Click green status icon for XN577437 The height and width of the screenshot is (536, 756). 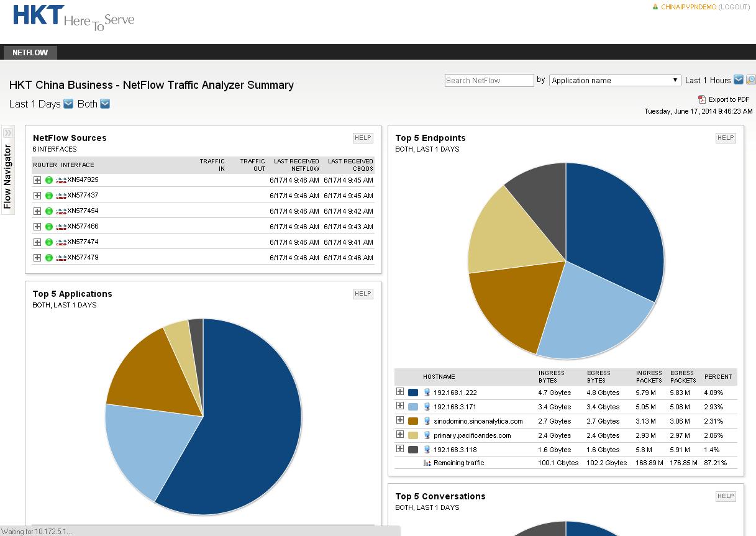[49, 196]
